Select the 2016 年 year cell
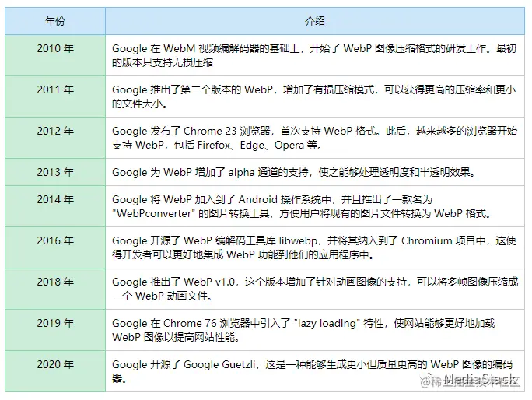The image size is (532, 400). pyautogui.click(x=55, y=247)
